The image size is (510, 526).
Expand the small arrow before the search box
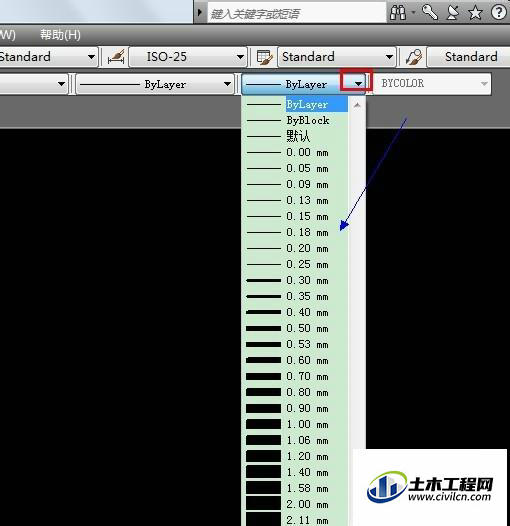coord(200,13)
